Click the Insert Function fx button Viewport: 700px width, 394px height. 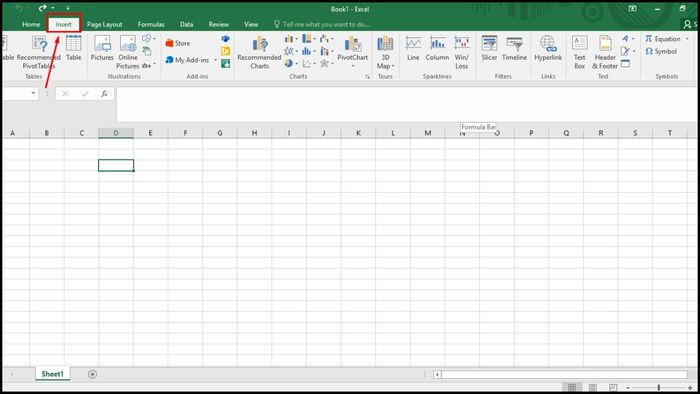coord(104,93)
